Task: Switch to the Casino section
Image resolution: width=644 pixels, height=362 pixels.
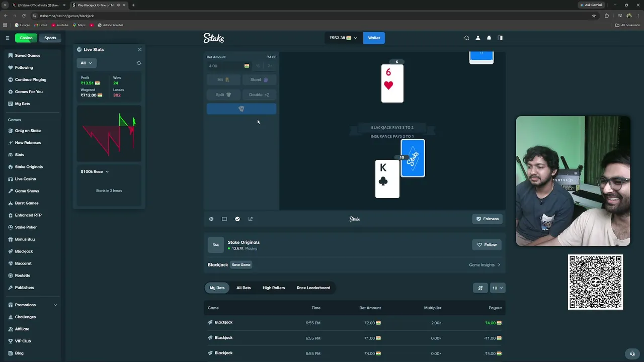Action: coord(26,38)
